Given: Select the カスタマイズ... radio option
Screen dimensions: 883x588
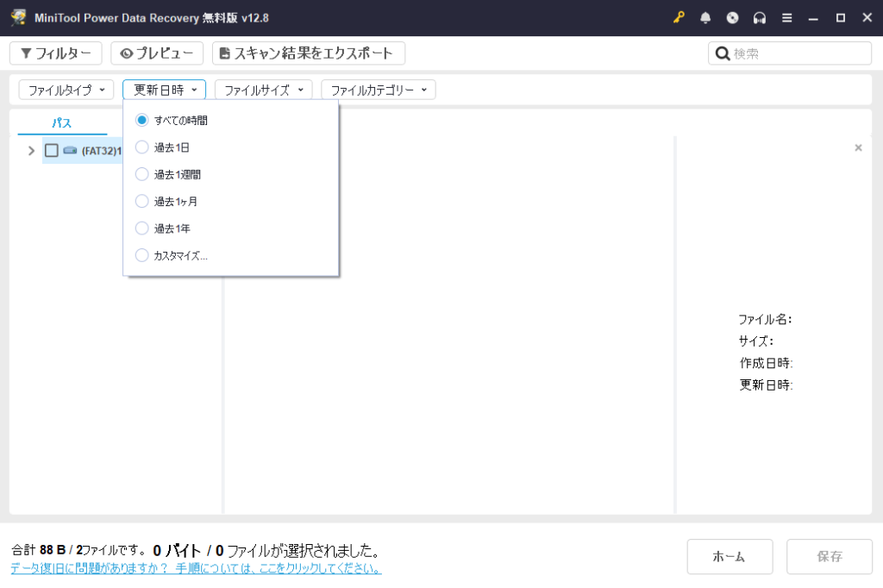Looking at the screenshot, I should 142,255.
